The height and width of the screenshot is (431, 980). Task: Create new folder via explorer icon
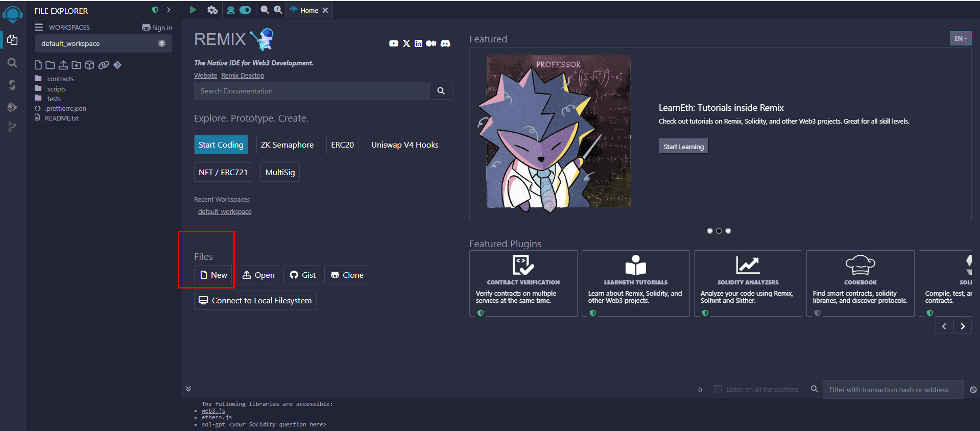50,65
